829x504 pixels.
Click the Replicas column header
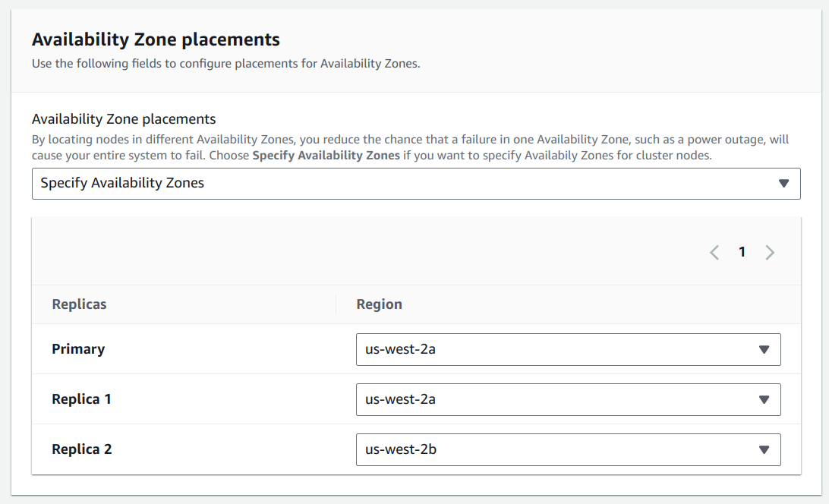click(78, 304)
